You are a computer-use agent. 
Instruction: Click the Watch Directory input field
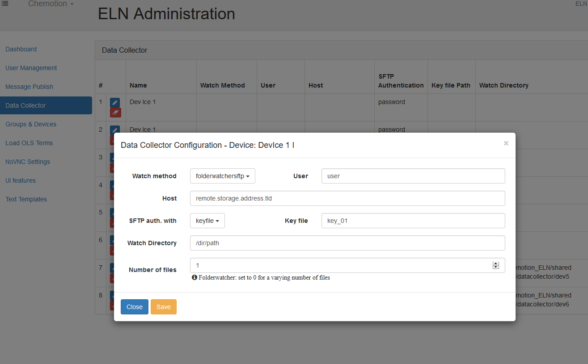point(347,243)
